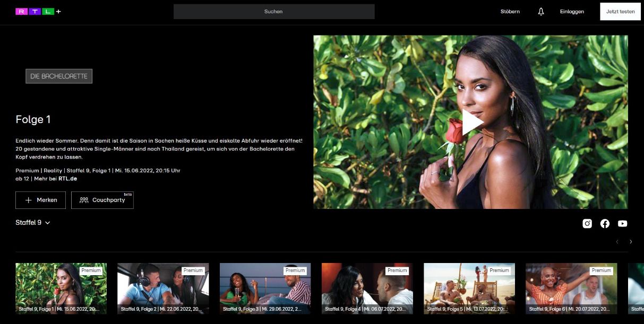Expand the Staffel 9 season dropdown

tap(33, 223)
